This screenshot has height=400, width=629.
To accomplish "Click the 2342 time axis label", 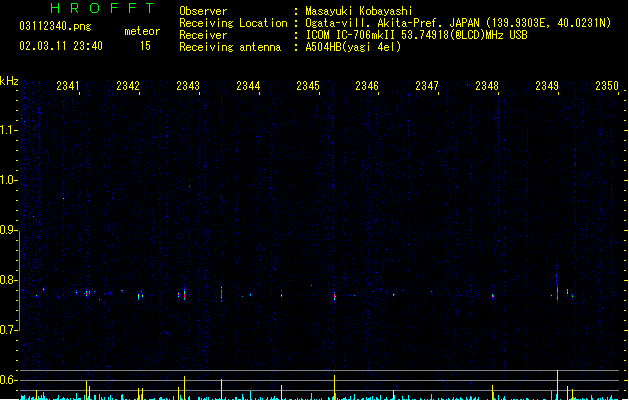I will 128,86.
